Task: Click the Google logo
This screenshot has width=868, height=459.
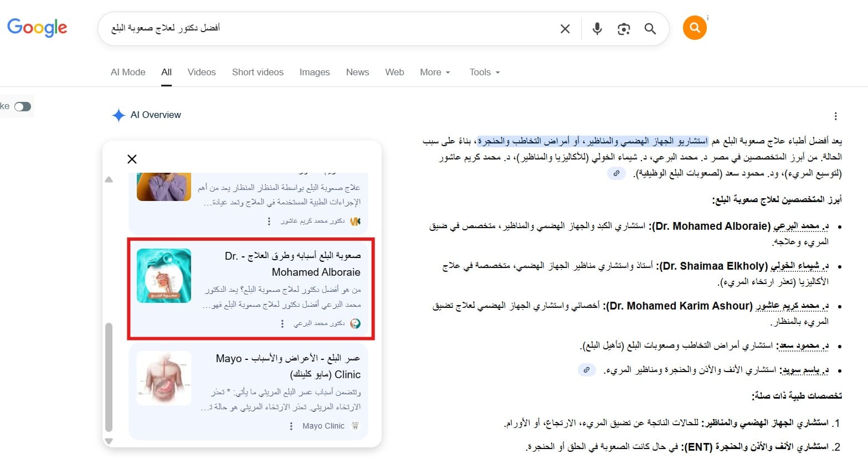Action: point(37,28)
